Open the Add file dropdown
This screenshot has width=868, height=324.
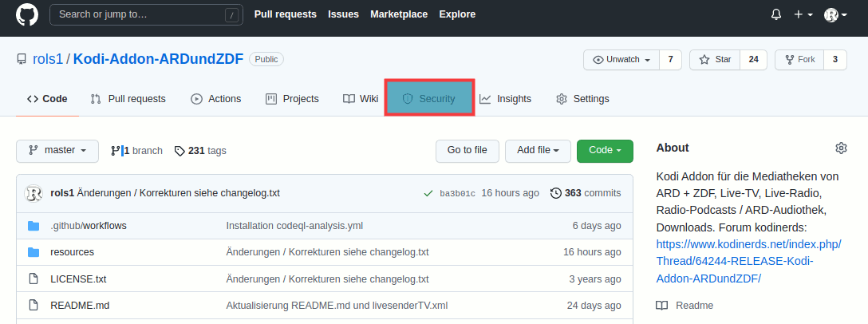pos(538,151)
